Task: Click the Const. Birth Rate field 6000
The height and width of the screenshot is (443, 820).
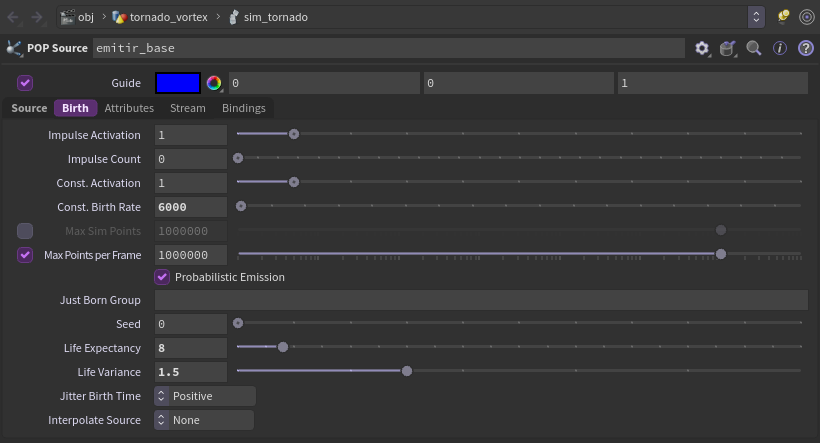Action: [191, 207]
